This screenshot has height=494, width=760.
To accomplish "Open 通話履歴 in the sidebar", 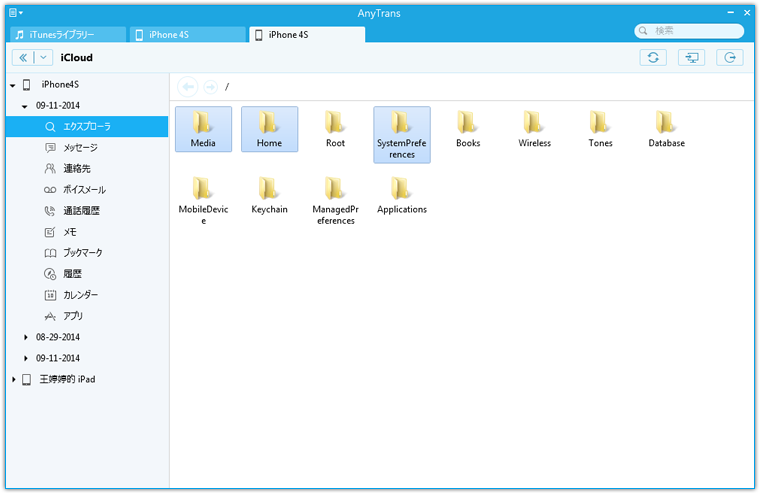I will point(87,211).
